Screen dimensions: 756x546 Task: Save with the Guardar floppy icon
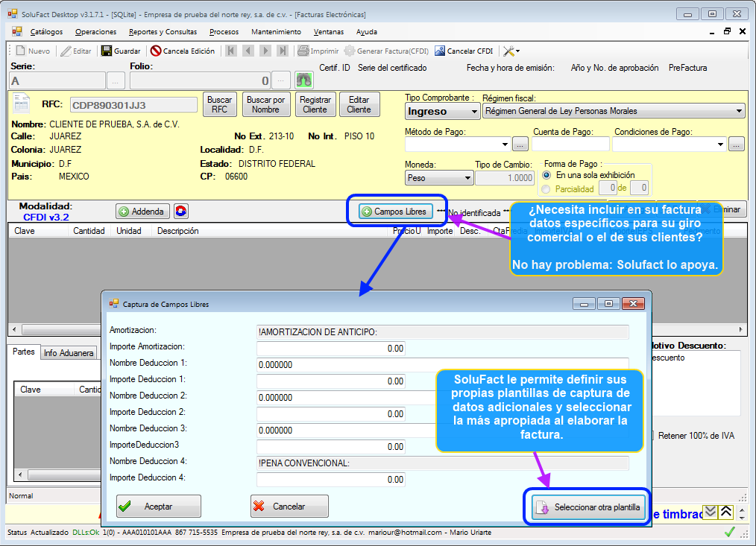(106, 51)
